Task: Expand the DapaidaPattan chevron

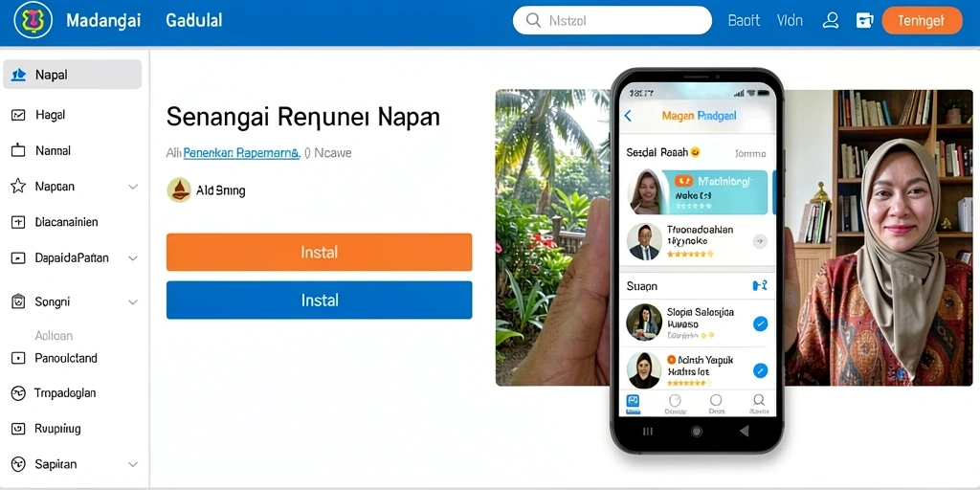Action: 132,257
